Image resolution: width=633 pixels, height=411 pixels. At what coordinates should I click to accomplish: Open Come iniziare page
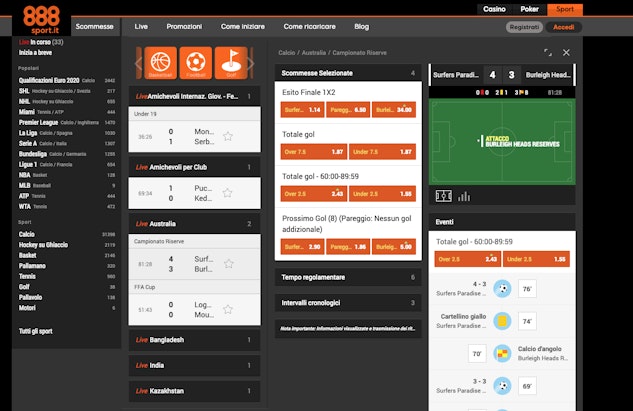[x=243, y=27]
